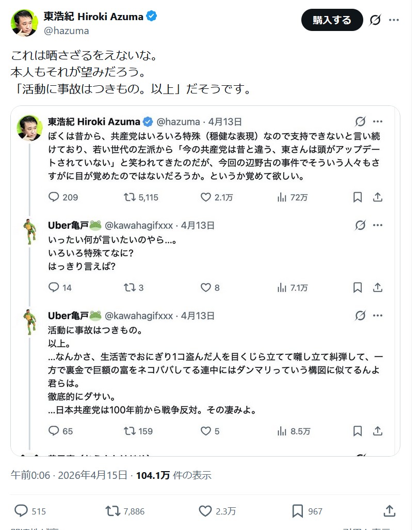Bookmark the Uber亀戸 tweet with 8.5万 views
This screenshot has height=530, width=420.
point(358,430)
